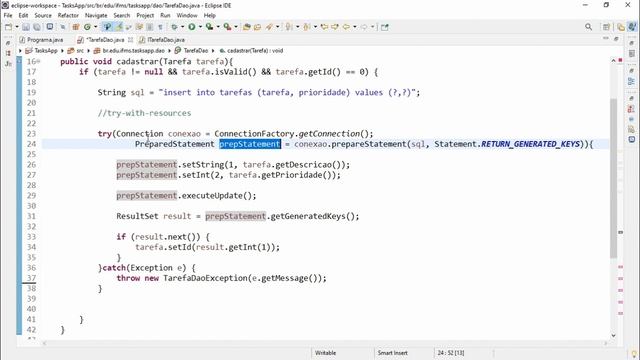Open the Refactor menu
This screenshot has height=360, width=640.
[68, 15]
